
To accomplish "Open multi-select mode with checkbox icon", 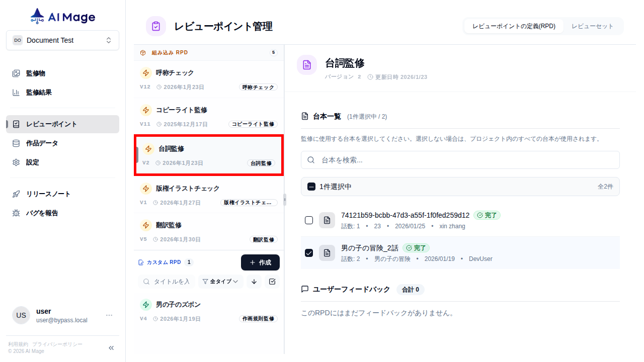I will pos(272,282).
